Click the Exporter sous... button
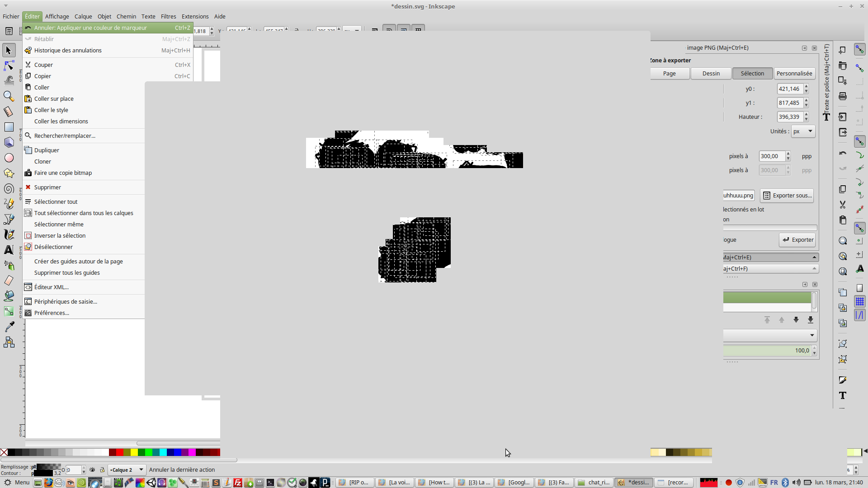Viewport: 868px width, 488px height. coord(787,196)
